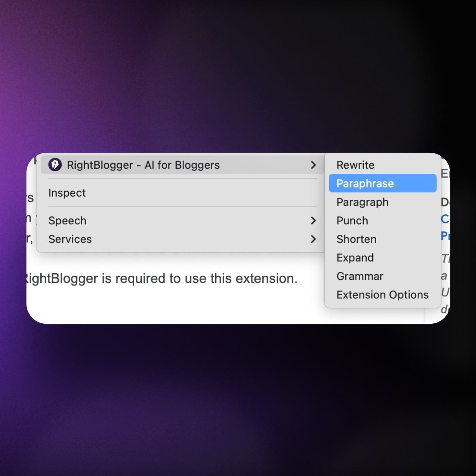476x476 pixels.
Task: Select Expand to lengthen the text
Action: (x=355, y=257)
